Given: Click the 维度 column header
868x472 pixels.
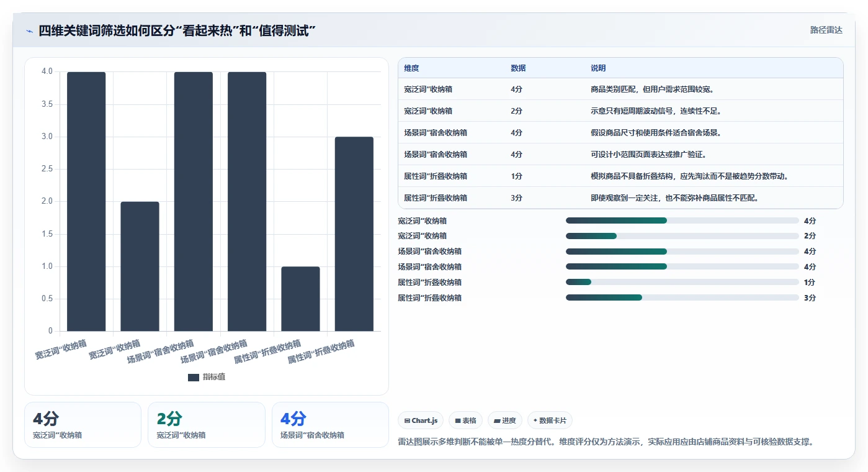Looking at the screenshot, I should click(x=411, y=68).
